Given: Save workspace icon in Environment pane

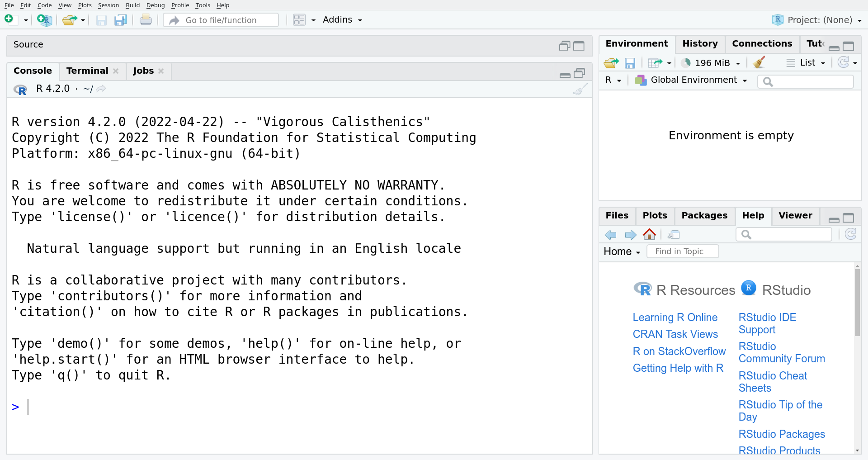Looking at the screenshot, I should (x=630, y=63).
